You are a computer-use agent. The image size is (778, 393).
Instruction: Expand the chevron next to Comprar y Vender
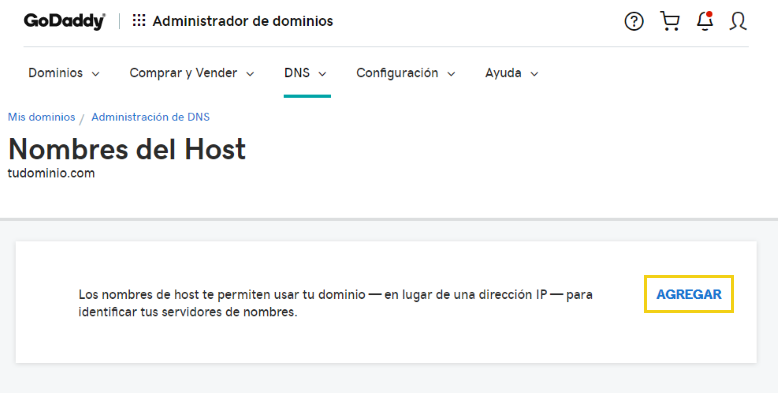pos(250,74)
